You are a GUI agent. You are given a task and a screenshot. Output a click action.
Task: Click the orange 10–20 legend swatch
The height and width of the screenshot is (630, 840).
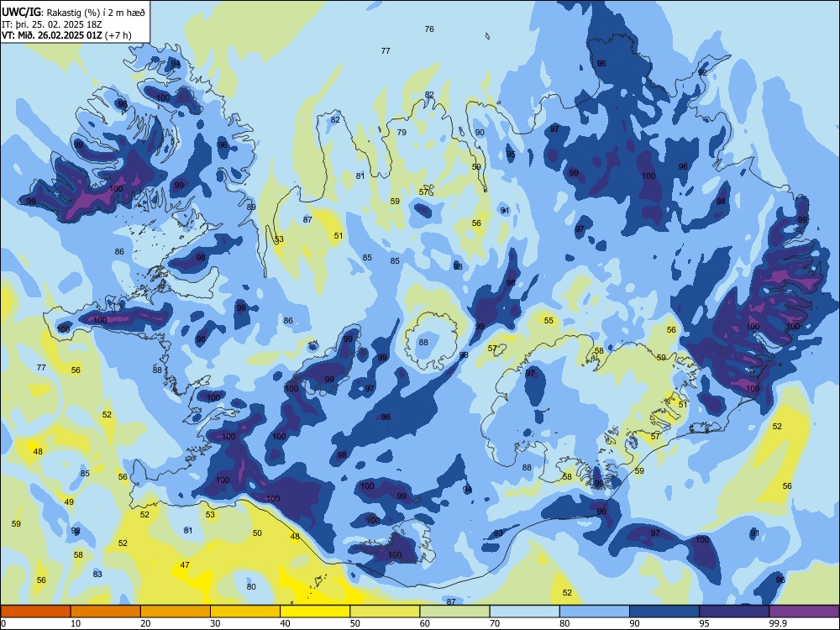pos(106,612)
